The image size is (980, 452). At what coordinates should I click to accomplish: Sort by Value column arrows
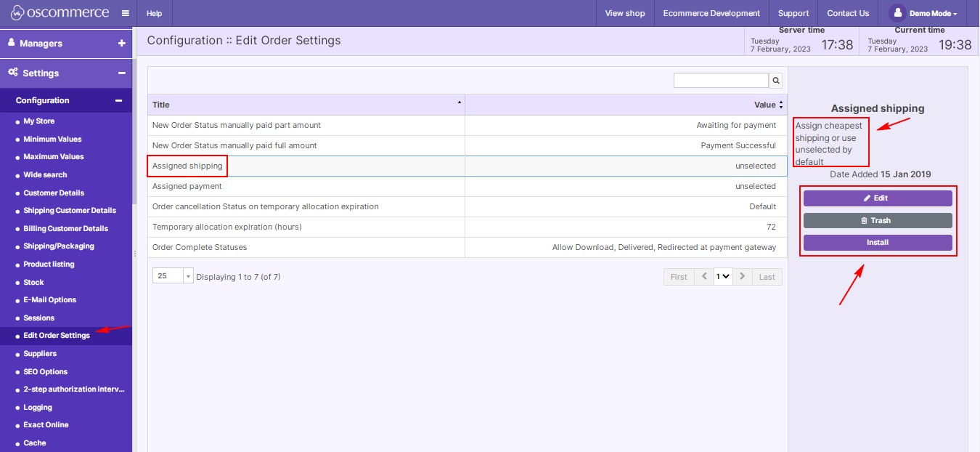tap(781, 105)
